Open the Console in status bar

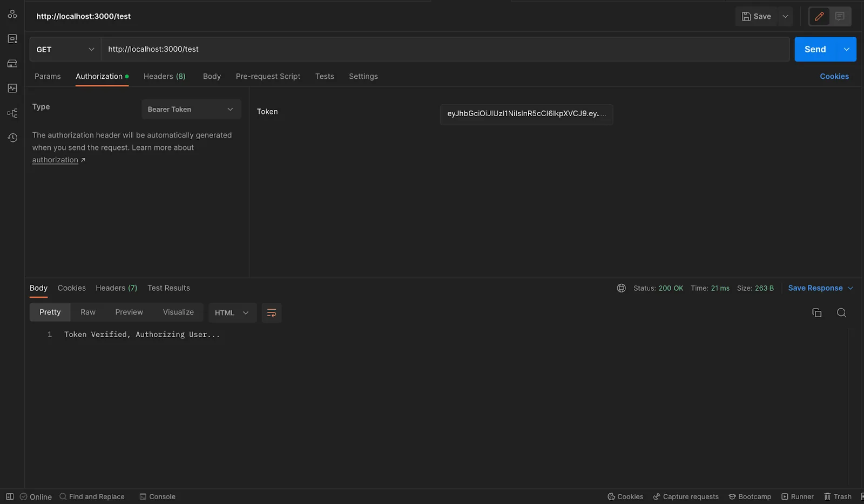157,496
